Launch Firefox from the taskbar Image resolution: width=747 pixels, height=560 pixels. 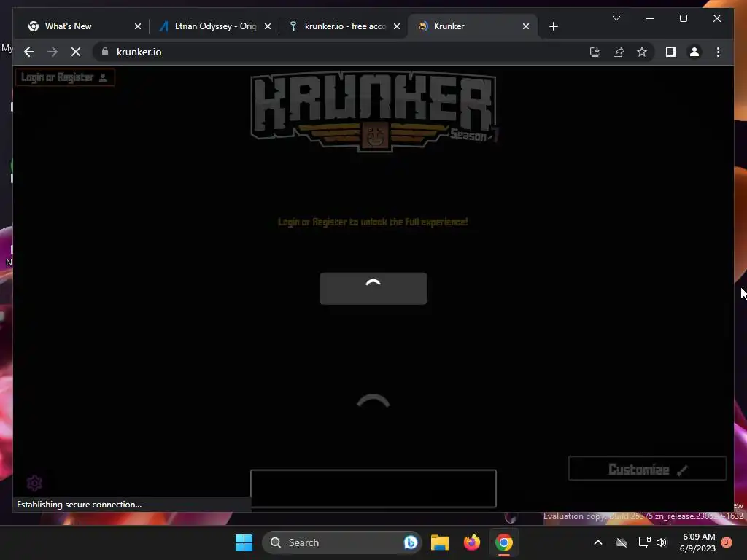click(x=472, y=542)
